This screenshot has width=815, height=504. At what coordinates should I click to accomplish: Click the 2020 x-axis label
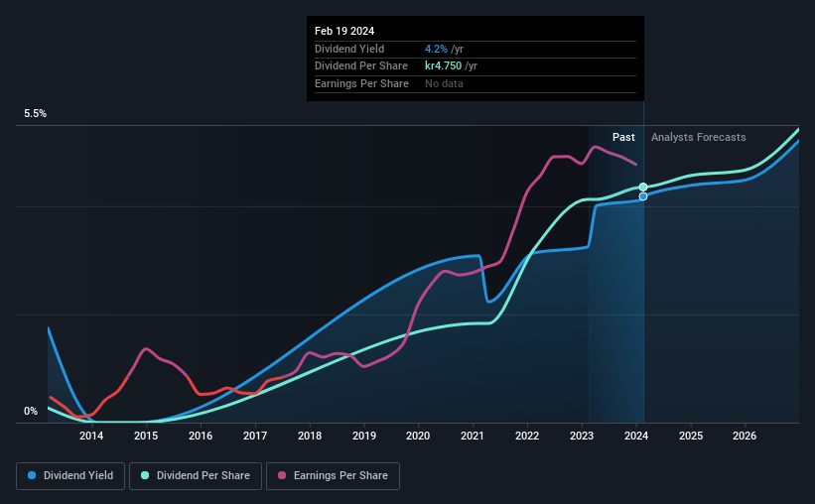[418, 436]
